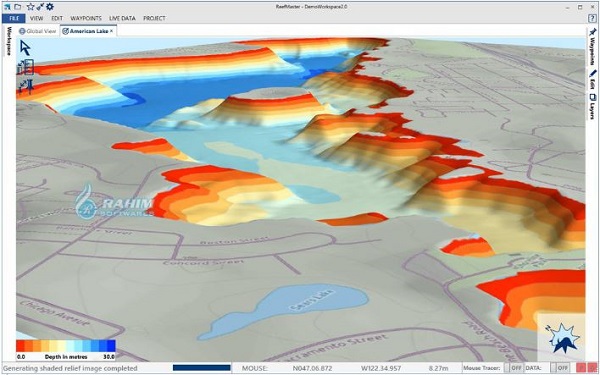Close the American Lake tab
Image resolution: width=600 pixels, height=375 pixels.
[111, 31]
